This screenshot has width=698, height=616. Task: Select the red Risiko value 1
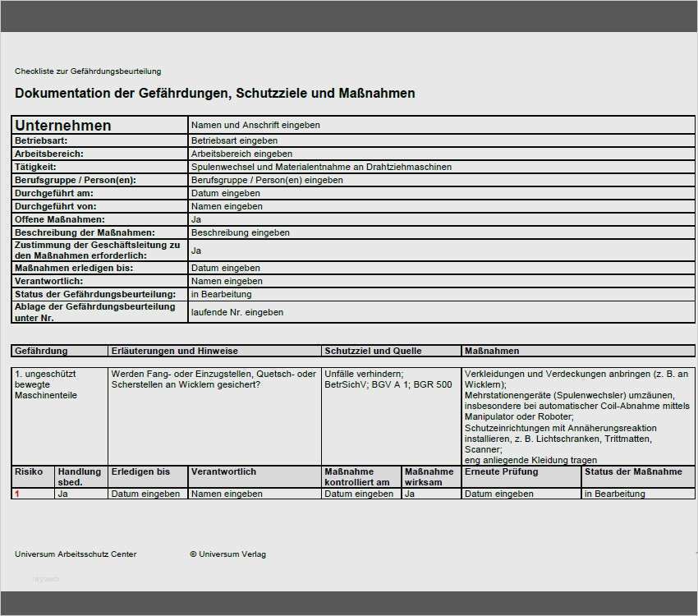point(33,494)
